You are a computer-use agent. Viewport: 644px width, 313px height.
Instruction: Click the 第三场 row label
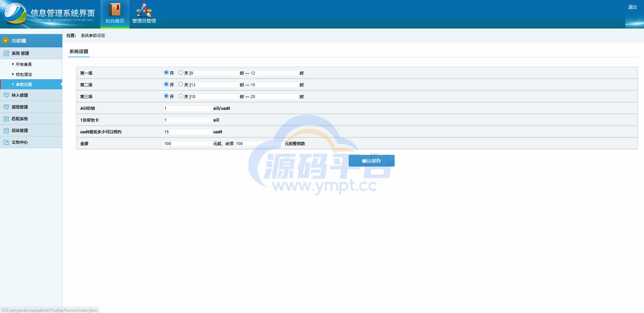click(x=86, y=97)
